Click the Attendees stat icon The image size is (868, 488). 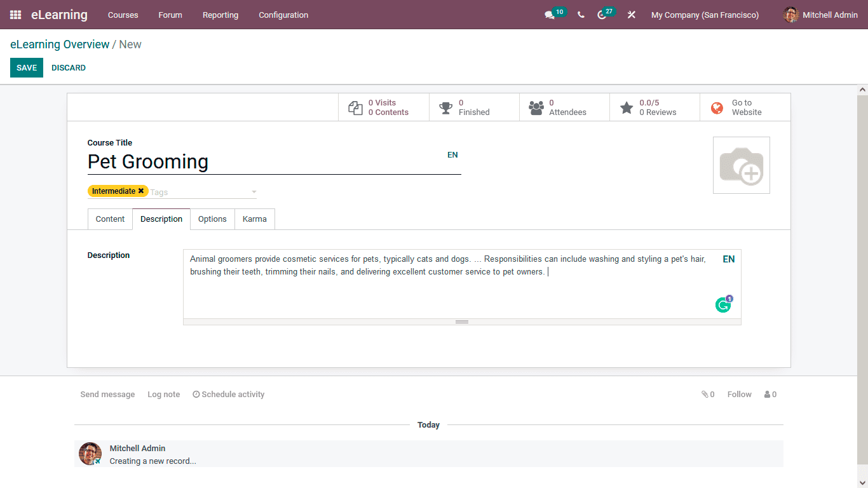click(x=536, y=107)
